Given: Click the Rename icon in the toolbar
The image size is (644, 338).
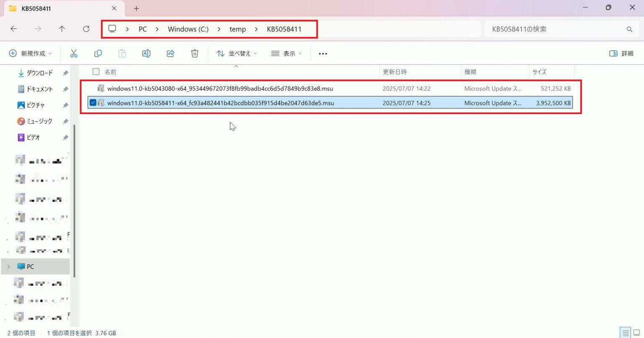Looking at the screenshot, I should pyautogui.click(x=146, y=53).
